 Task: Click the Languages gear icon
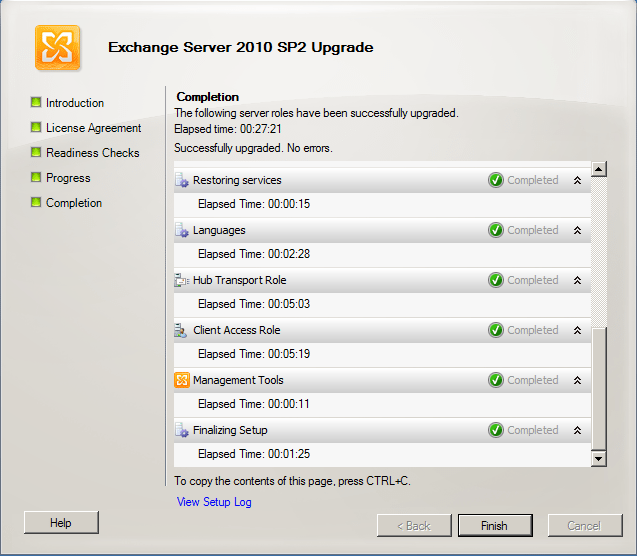coord(182,230)
